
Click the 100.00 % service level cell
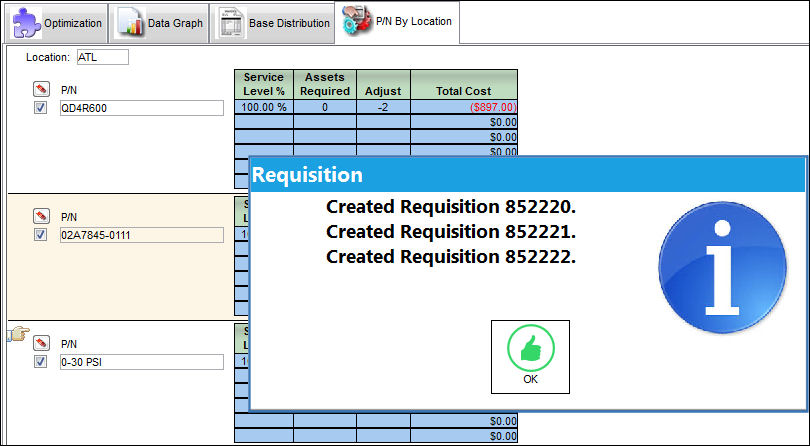pos(264,107)
